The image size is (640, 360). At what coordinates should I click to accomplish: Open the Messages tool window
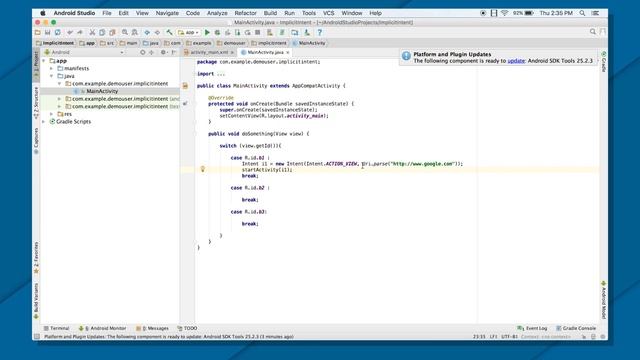pyautogui.click(x=152, y=328)
